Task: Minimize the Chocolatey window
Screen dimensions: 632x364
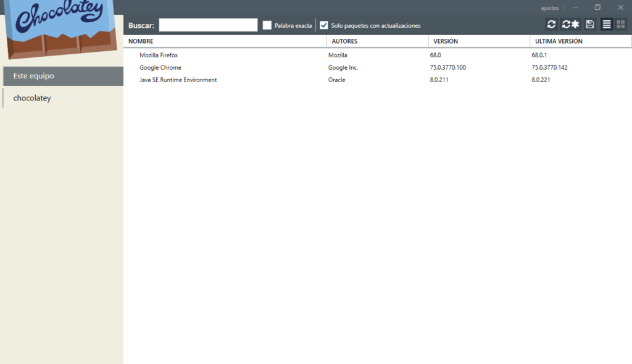Action: point(575,7)
